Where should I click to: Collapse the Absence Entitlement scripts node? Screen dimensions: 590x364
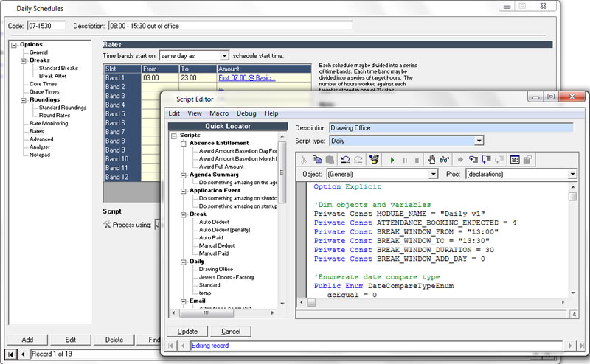[184, 143]
